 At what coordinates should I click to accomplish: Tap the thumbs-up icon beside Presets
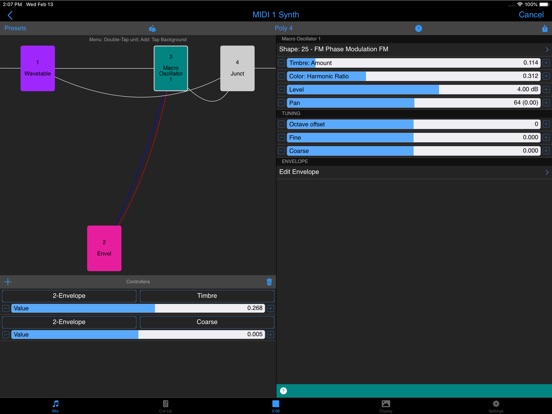[152, 29]
